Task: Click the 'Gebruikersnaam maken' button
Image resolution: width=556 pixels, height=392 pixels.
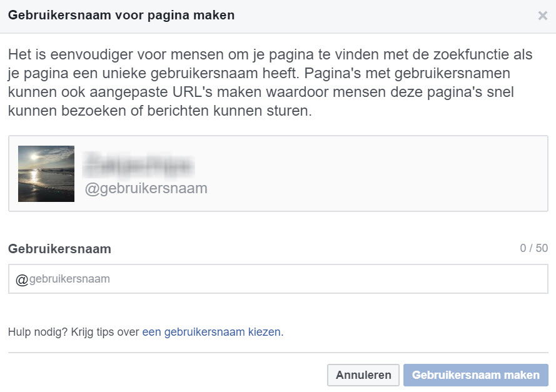Action: (475, 375)
